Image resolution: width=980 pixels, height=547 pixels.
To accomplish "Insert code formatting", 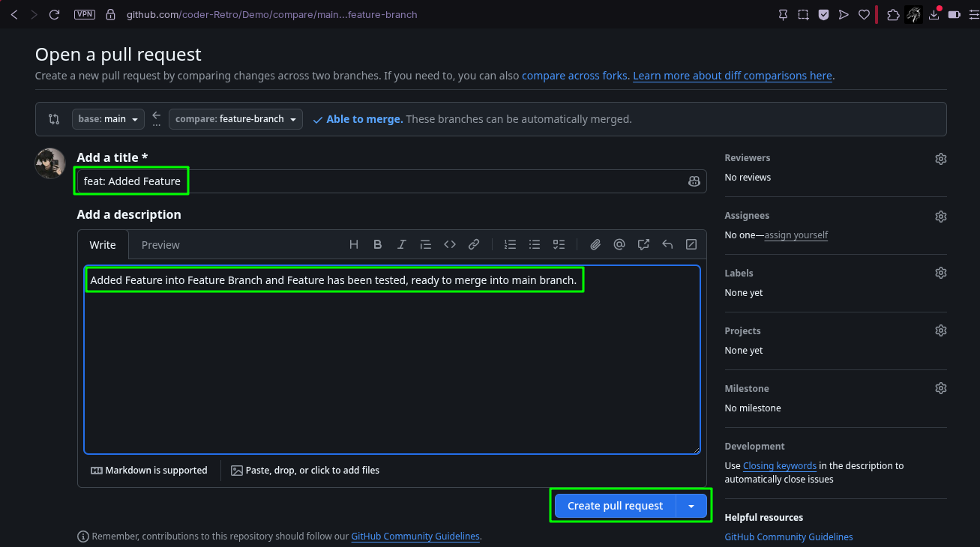I will click(x=450, y=244).
